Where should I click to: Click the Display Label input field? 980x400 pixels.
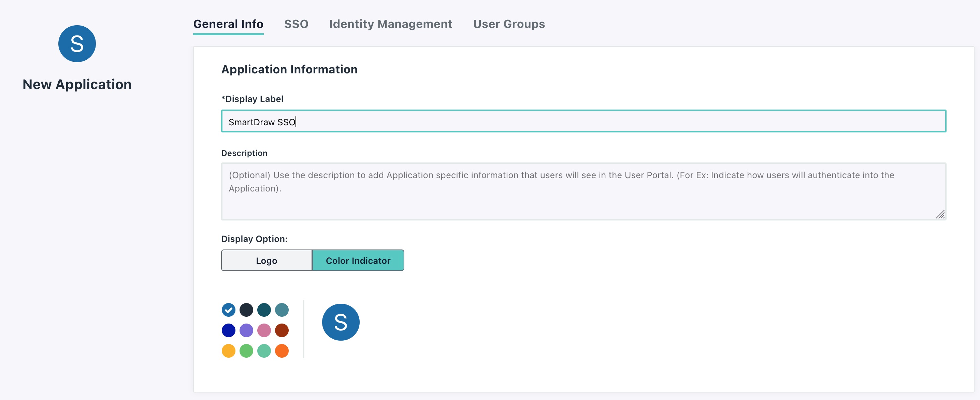click(583, 122)
